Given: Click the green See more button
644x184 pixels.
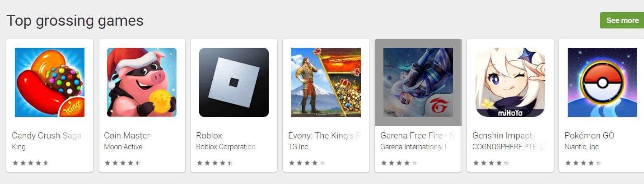Looking at the screenshot, I should [621, 20].
